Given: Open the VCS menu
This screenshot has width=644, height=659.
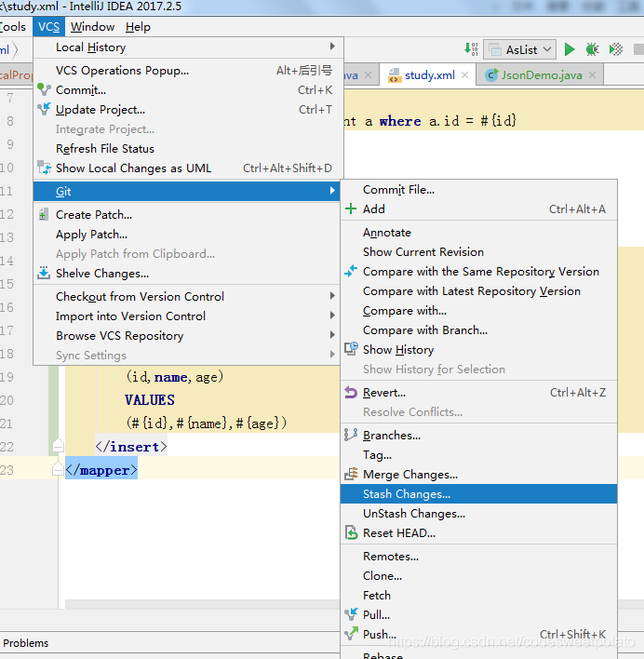Looking at the screenshot, I should tap(48, 27).
